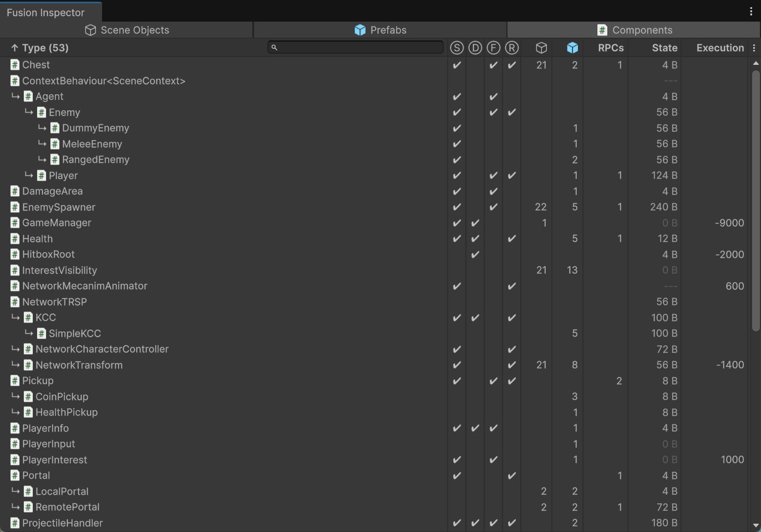The width and height of the screenshot is (761, 532).
Task: Click the R checkmark in the Portal row
Action: pos(511,475)
